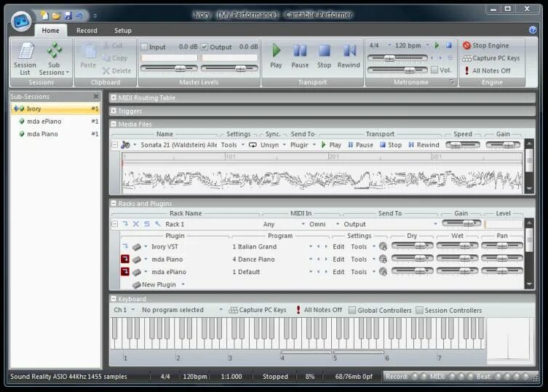Switch to the Home ribbon tab
The image size is (548, 392).
coord(50,31)
